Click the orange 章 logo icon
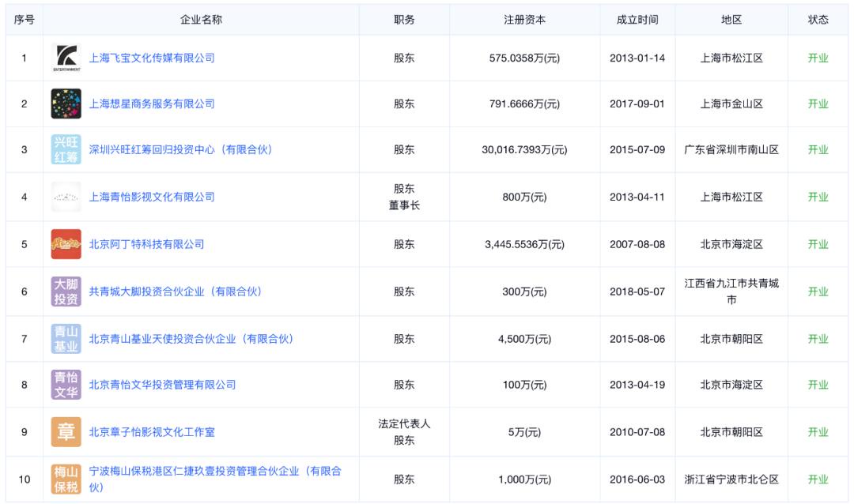854x504 pixels. [66, 432]
